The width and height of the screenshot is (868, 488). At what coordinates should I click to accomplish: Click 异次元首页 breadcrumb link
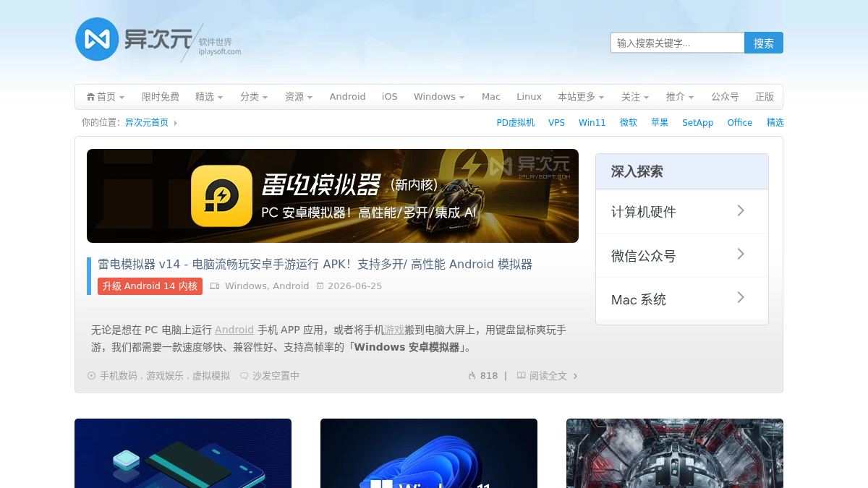click(147, 123)
